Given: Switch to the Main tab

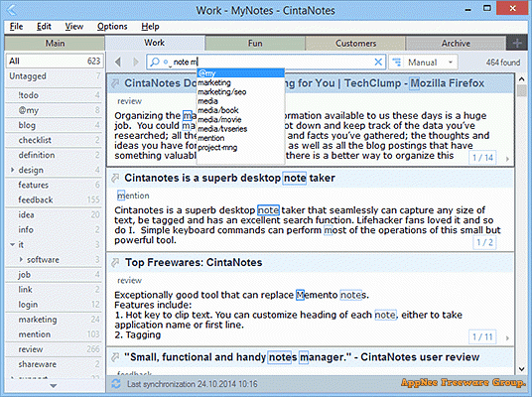Looking at the screenshot, I should (x=55, y=43).
